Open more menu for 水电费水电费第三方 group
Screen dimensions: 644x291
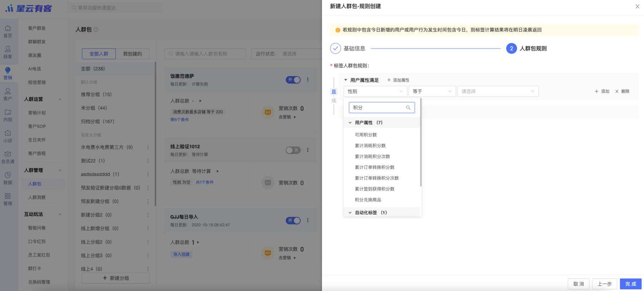click(x=148, y=147)
